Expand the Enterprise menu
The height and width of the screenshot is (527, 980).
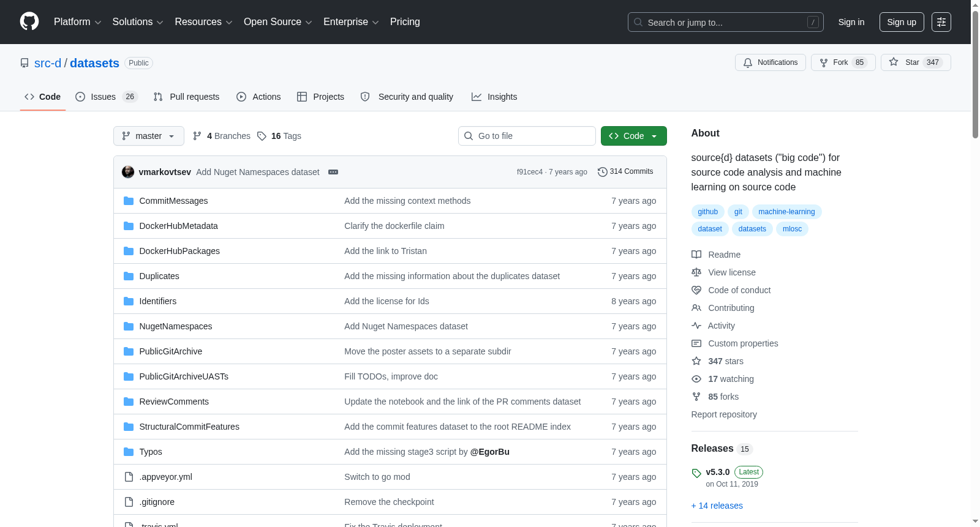[x=351, y=22]
